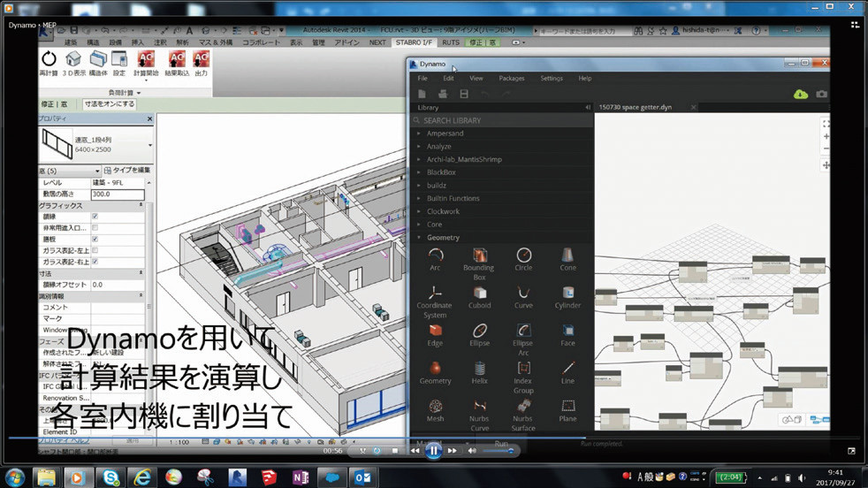Click Dynamo camera screenshot icon
This screenshot has width=868, height=488.
click(x=821, y=95)
